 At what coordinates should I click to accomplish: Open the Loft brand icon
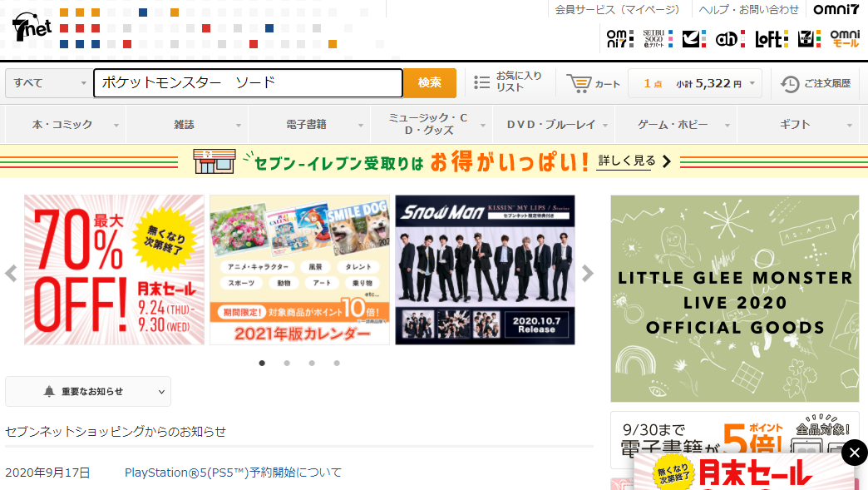pos(771,39)
